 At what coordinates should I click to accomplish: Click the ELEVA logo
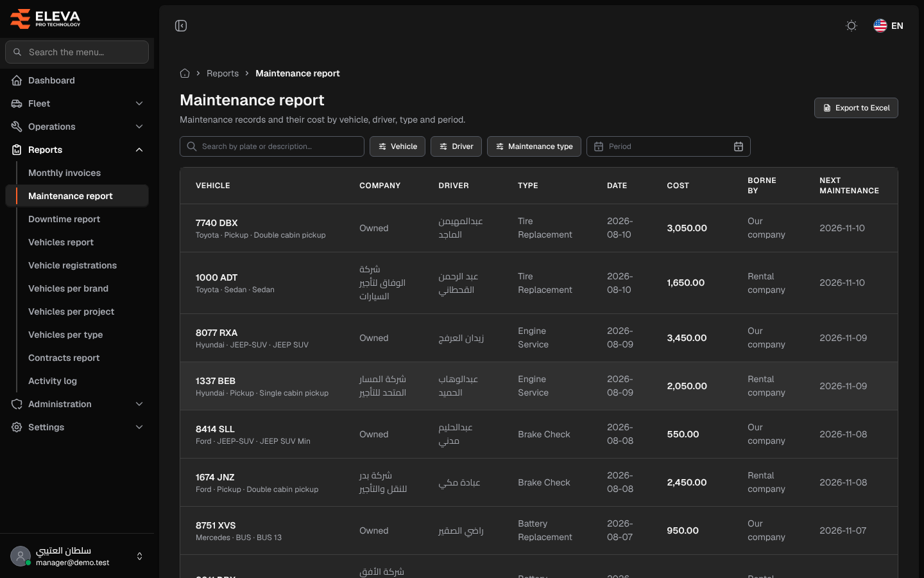[x=45, y=19]
